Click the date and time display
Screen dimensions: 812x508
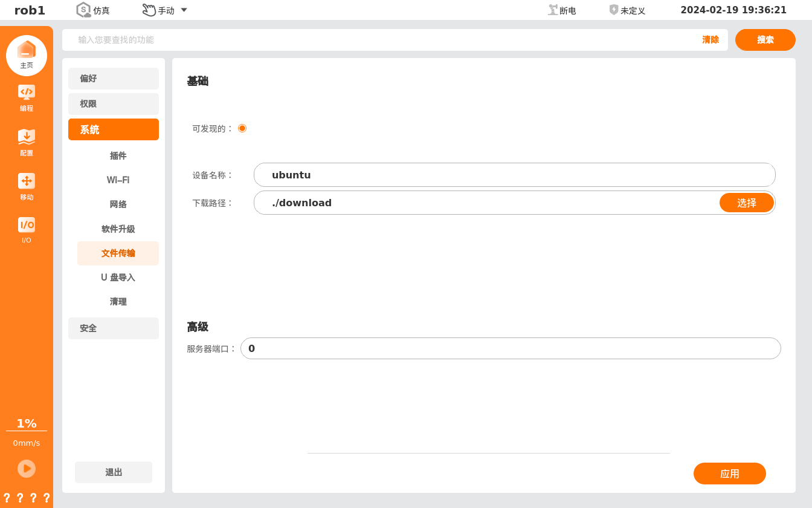733,10
